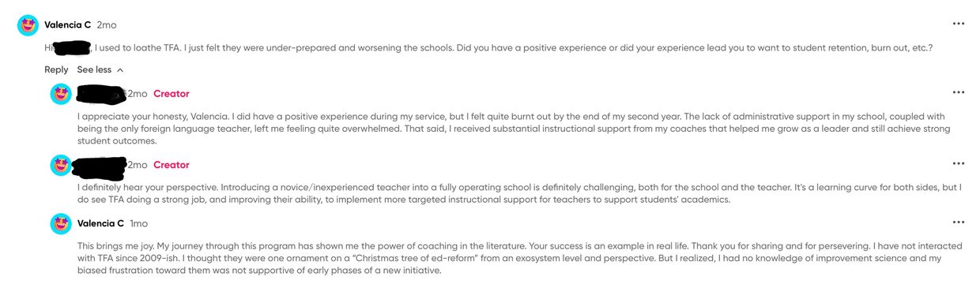980x288 pixels.
Task: Click the See less chevron arrow
Action: [x=120, y=70]
